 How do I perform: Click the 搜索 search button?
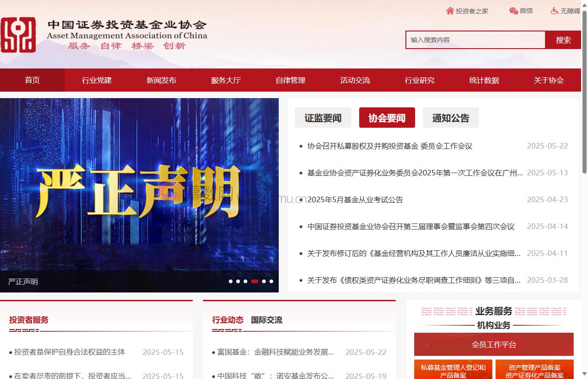click(563, 40)
